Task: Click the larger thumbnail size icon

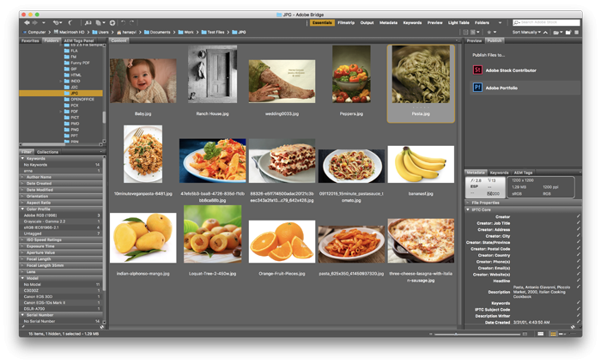Action: pyautogui.click(x=525, y=334)
